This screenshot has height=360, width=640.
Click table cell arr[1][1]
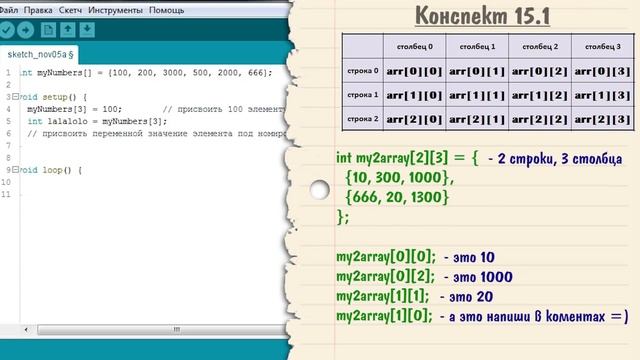pyautogui.click(x=477, y=96)
